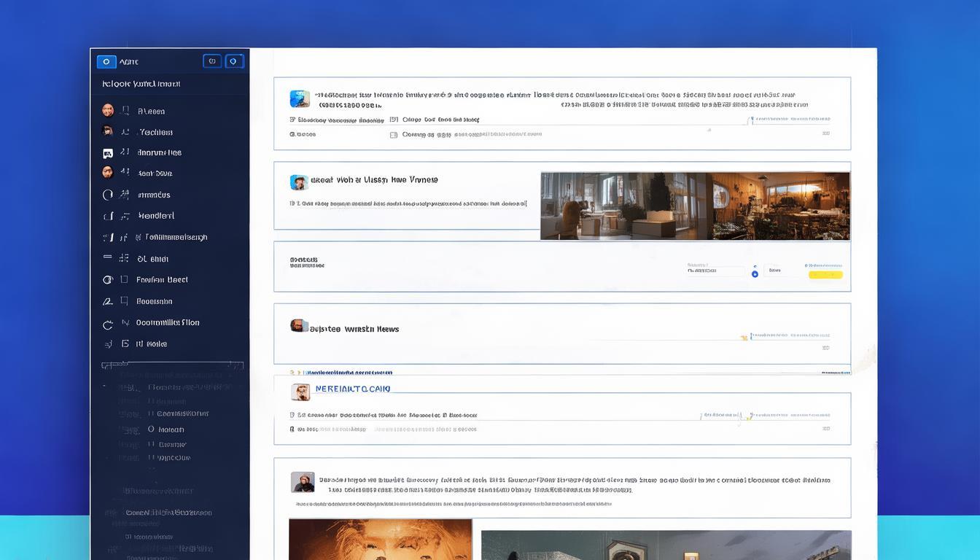Open the input box left of the blue radio button

click(x=715, y=271)
